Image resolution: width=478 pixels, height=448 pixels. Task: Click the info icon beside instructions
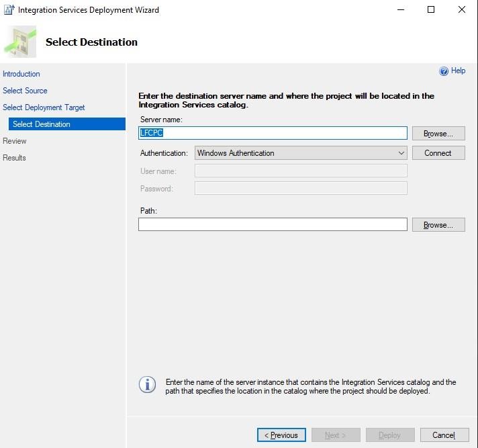point(147,385)
